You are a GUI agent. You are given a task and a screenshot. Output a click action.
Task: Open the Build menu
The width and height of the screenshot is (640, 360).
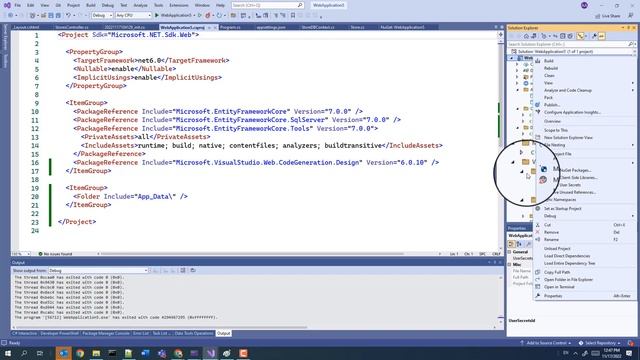91,5
